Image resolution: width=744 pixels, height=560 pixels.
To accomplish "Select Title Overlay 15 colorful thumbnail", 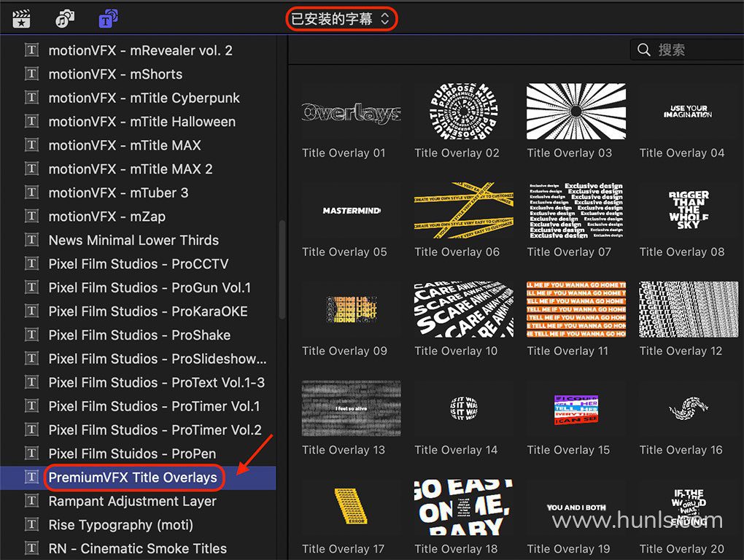I will pyautogui.click(x=576, y=408).
